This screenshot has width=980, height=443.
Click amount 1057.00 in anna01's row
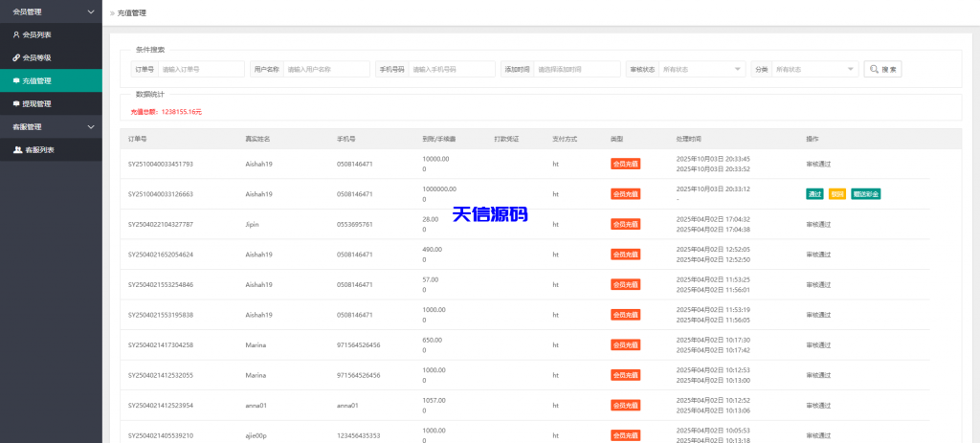pyautogui.click(x=434, y=400)
